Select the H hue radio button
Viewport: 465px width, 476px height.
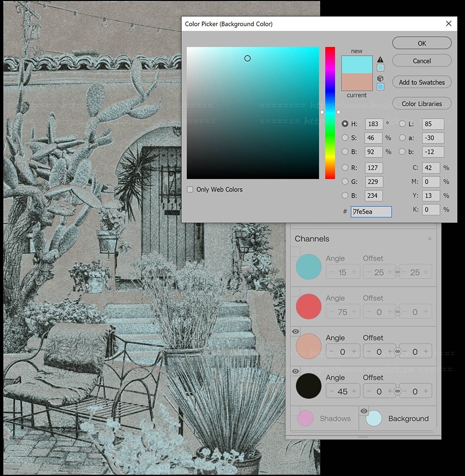(345, 124)
